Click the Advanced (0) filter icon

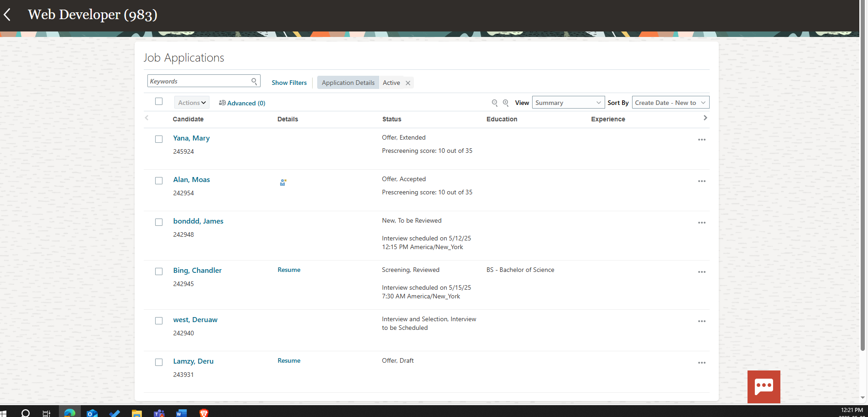pyautogui.click(x=223, y=103)
